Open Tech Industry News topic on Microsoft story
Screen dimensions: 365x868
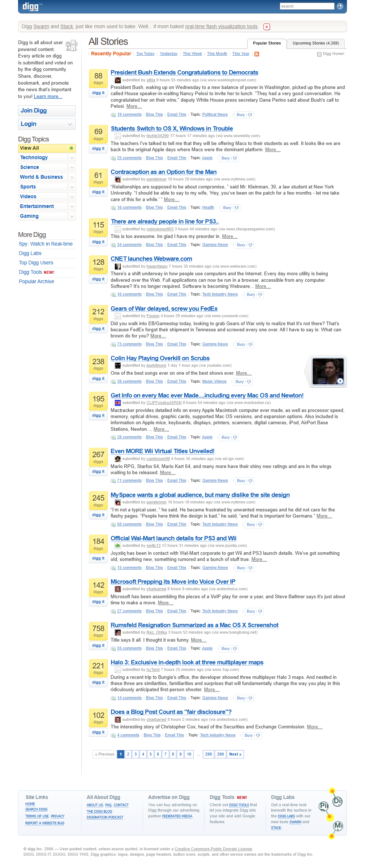tap(220, 611)
